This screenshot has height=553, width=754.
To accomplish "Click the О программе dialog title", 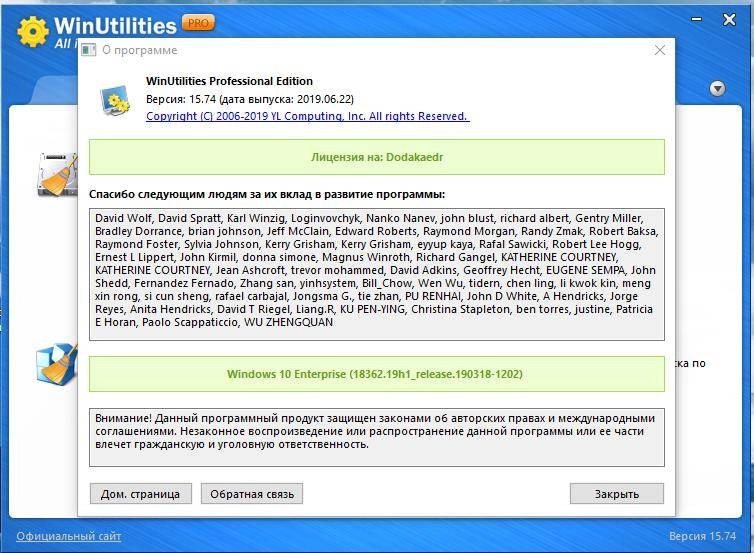I will 139,50.
